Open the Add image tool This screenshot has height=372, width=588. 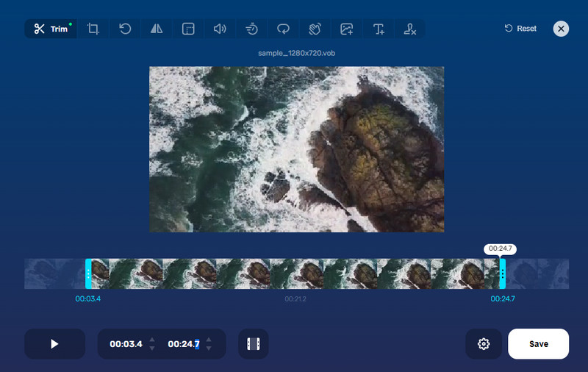(x=346, y=29)
